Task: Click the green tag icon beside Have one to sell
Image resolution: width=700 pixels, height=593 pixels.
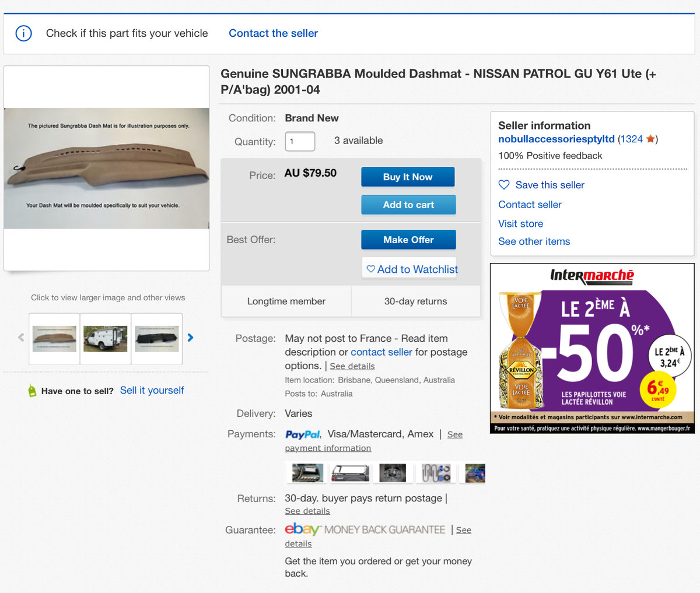Action: pos(32,391)
